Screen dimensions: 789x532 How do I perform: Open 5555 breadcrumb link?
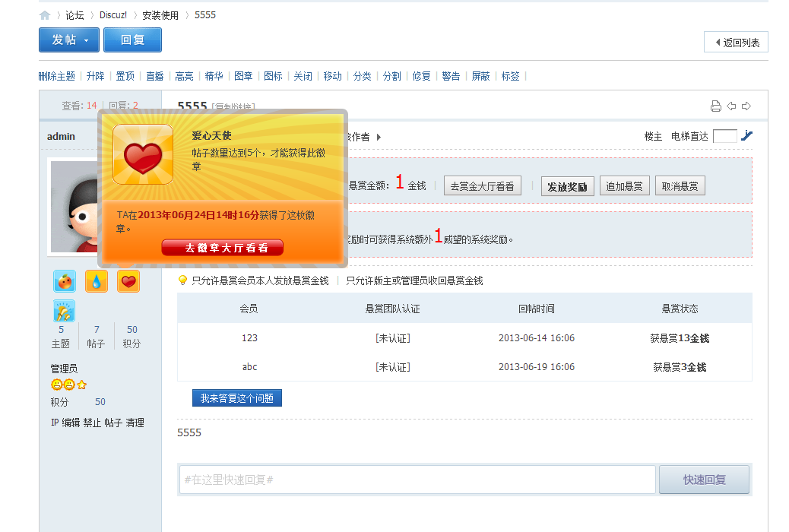[x=205, y=15]
